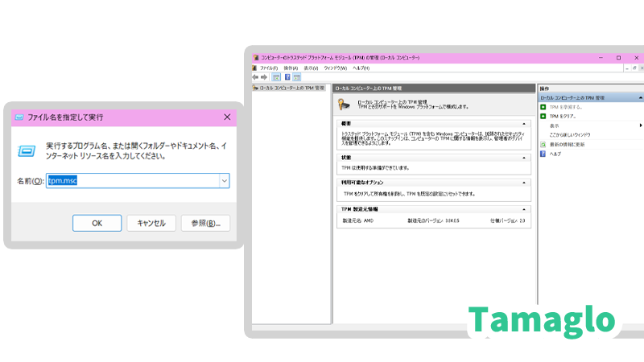
Task: Open the ファイル(F) menu
Action: (268, 68)
